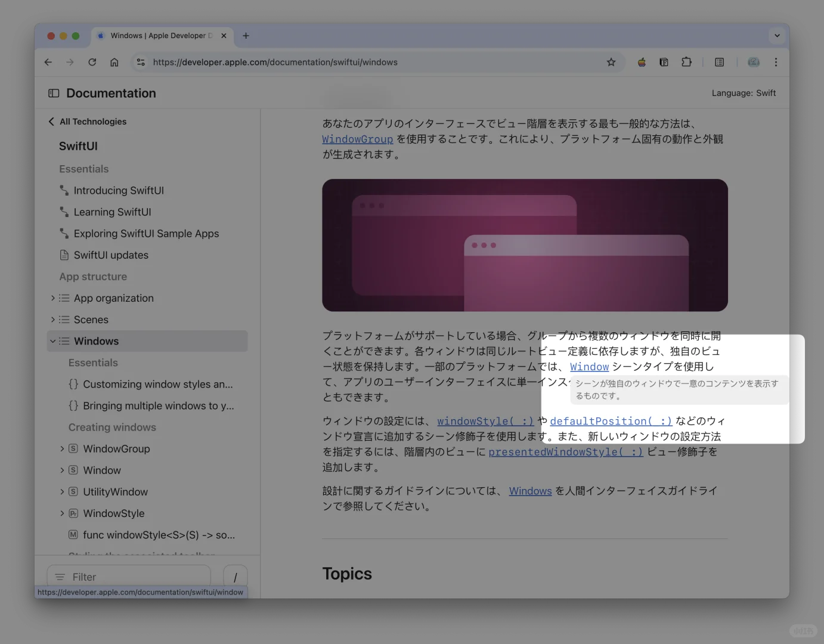Screen dimensions: 824x644
Task: Open Learning SwiftUI in sidebar
Action: [112, 212]
